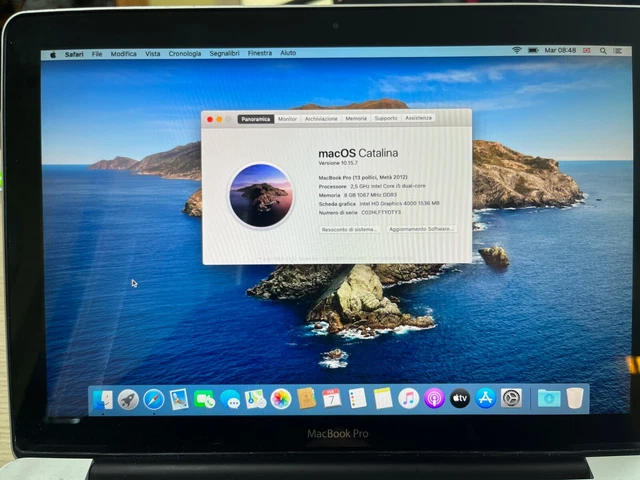Screen dimensions: 640x480
Task: Open App Store in Dock
Action: coord(485,398)
